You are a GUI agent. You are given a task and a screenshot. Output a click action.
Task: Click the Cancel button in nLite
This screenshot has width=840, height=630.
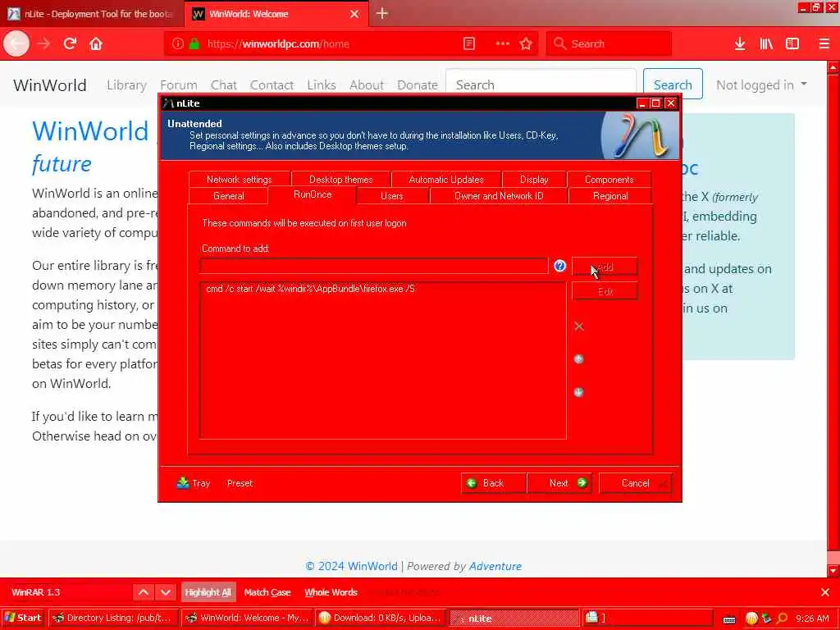[636, 482]
